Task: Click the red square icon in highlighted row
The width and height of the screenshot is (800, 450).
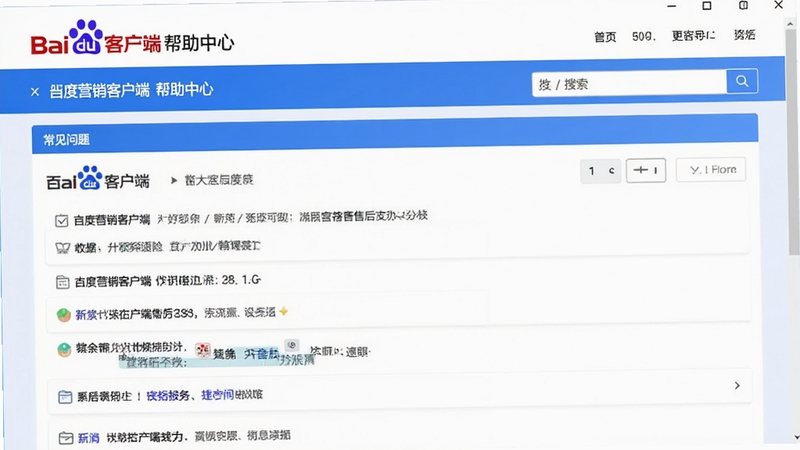Action: (203, 350)
